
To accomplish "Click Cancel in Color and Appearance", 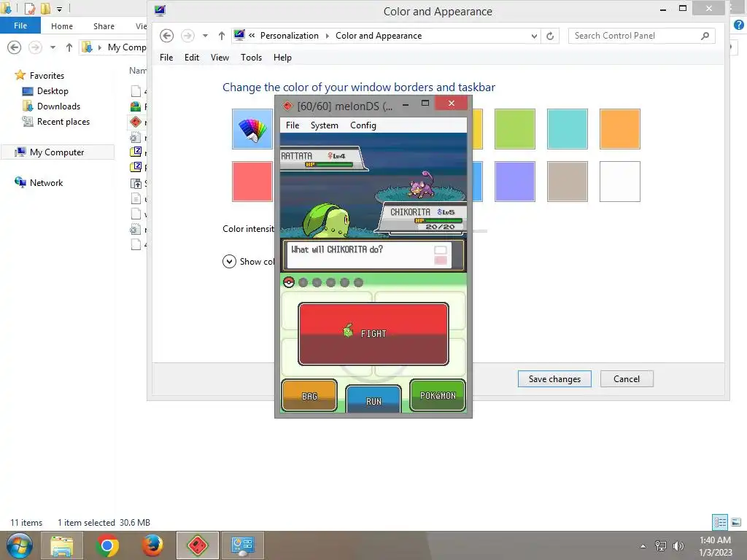I will (x=627, y=379).
